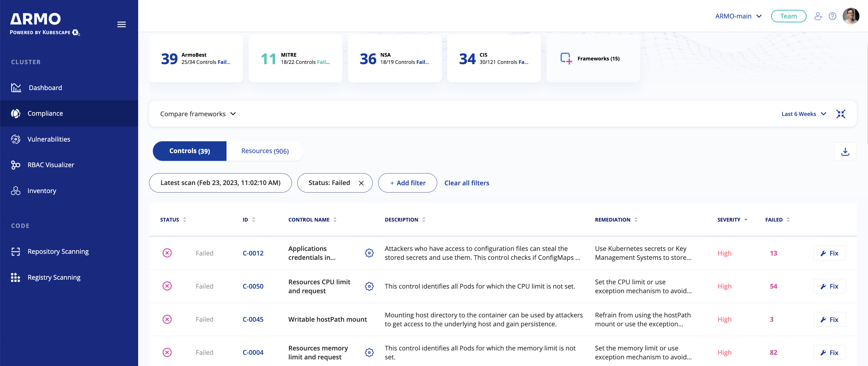Open the Last 6 Weeks time range dropdown
The width and height of the screenshot is (868, 366).
click(804, 114)
